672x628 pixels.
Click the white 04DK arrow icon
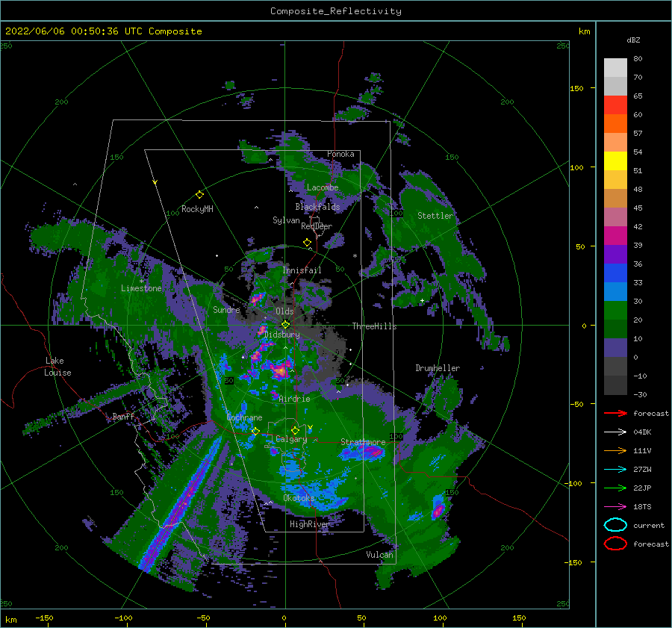(615, 432)
